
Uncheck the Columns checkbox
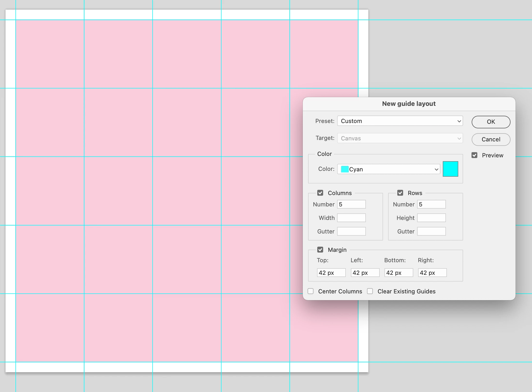tap(320, 193)
